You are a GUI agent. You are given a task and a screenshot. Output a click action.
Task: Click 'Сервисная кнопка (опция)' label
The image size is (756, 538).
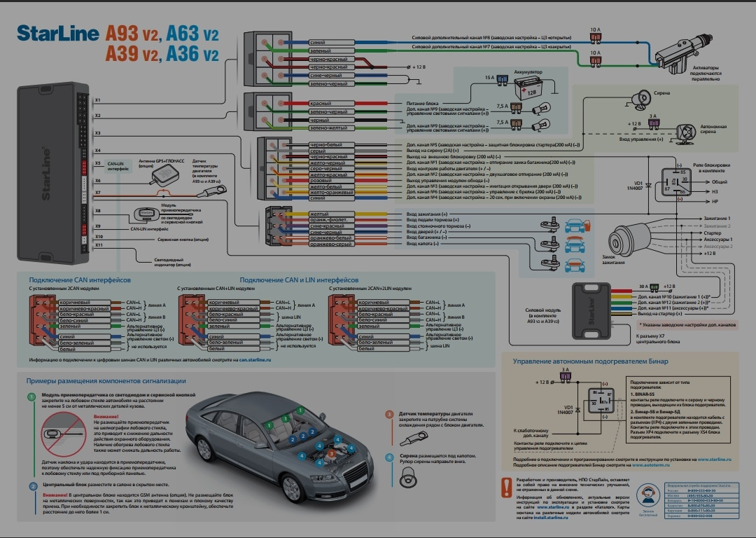pyautogui.click(x=183, y=240)
